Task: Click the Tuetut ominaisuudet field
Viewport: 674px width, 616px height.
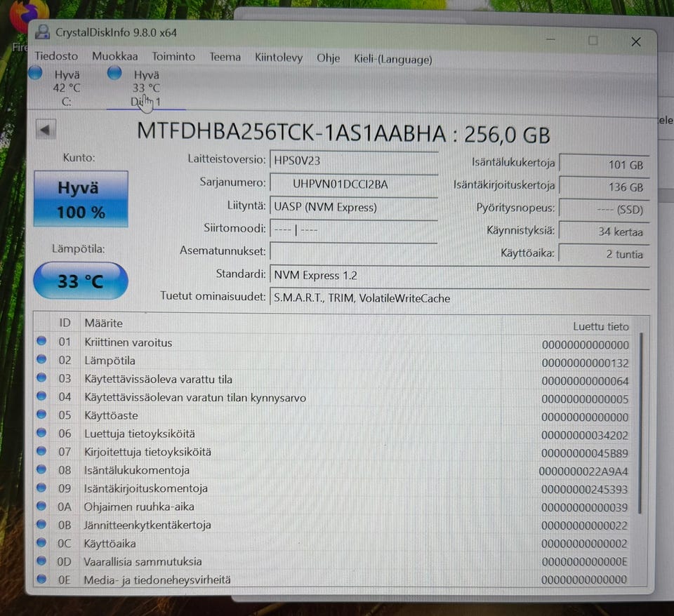Action: 459,298
